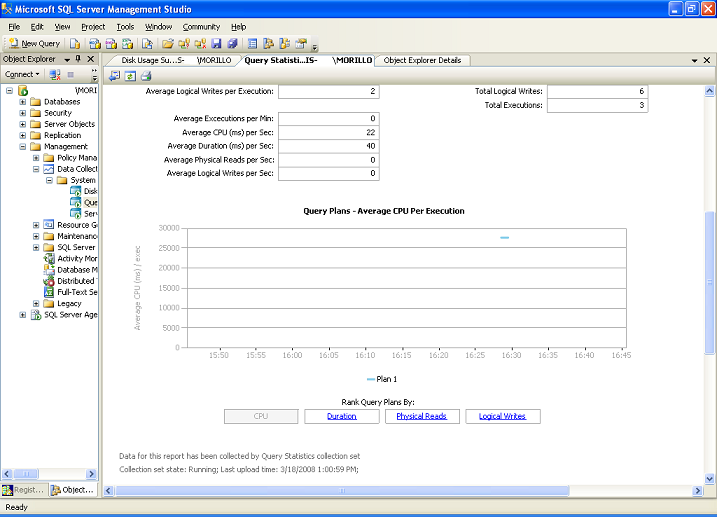Click the Object Explorer toolbar icon
The width and height of the screenshot is (717, 517).
[x=268, y=43]
